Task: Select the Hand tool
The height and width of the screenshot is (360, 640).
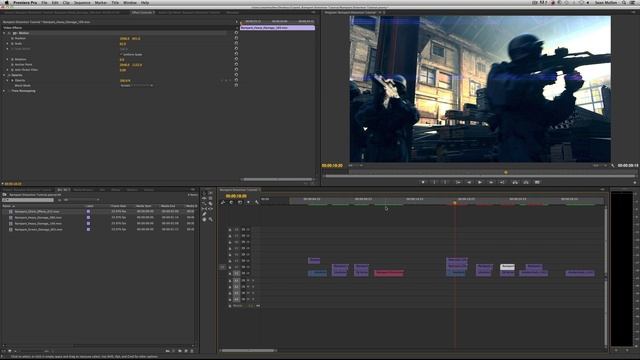Action: (x=204, y=220)
